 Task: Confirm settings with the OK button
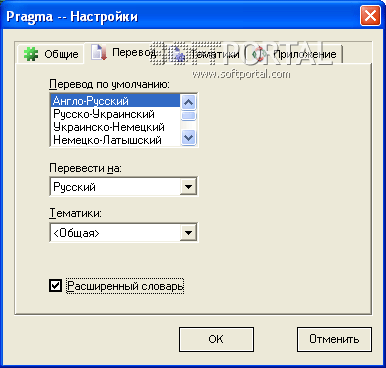pos(216,339)
